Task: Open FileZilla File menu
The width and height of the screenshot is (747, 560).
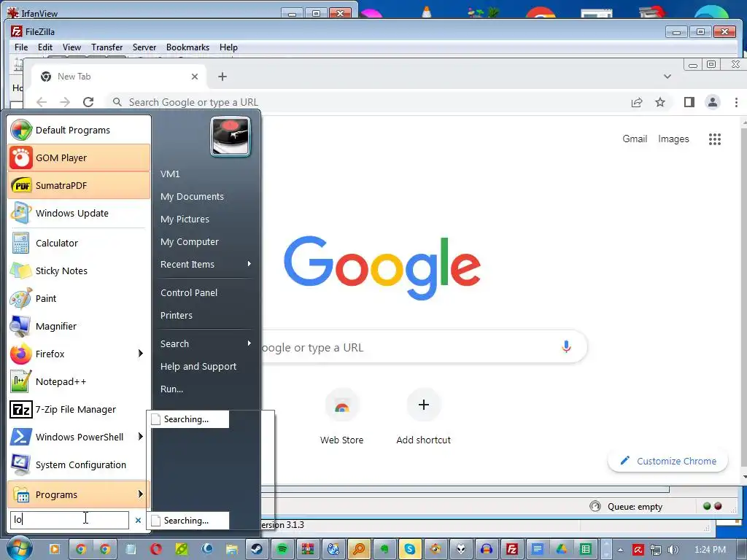Action: (21, 47)
